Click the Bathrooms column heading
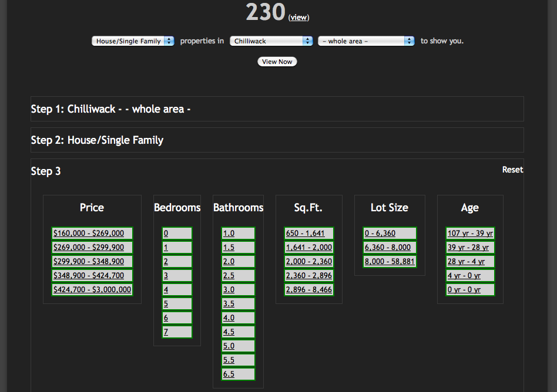Screen dimensions: 557x392 point(239,208)
